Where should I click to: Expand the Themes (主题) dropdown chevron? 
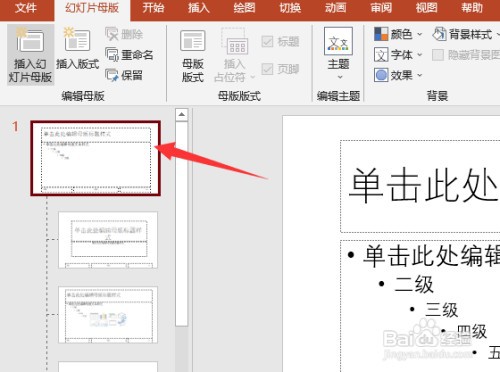point(340,77)
